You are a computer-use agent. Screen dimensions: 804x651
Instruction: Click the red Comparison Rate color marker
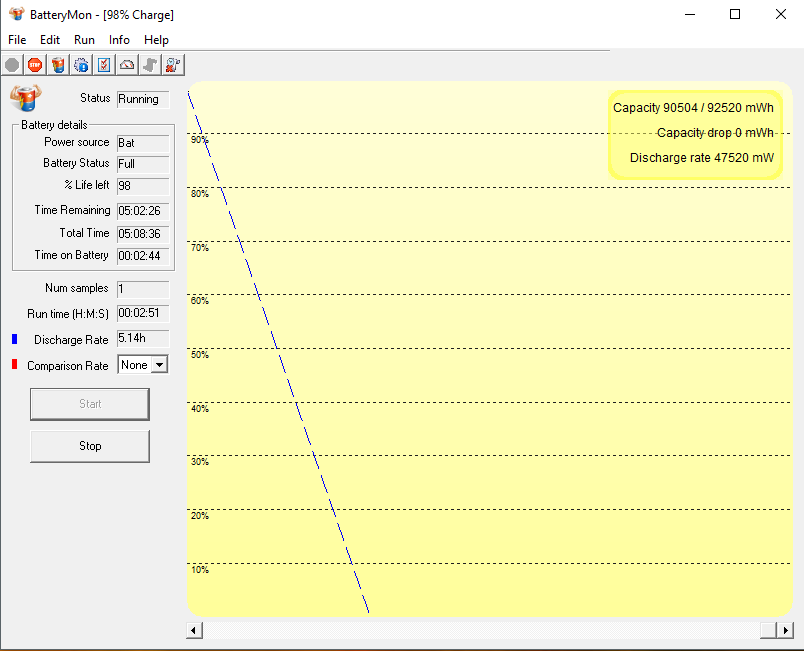click(x=15, y=365)
